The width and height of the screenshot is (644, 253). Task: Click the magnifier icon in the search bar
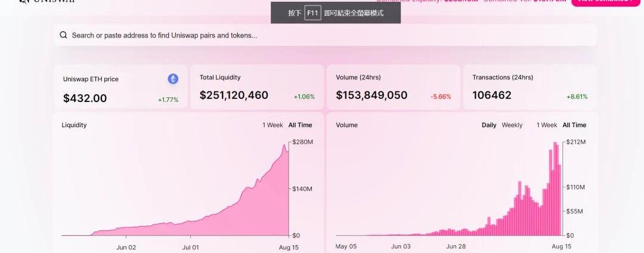[x=63, y=35]
